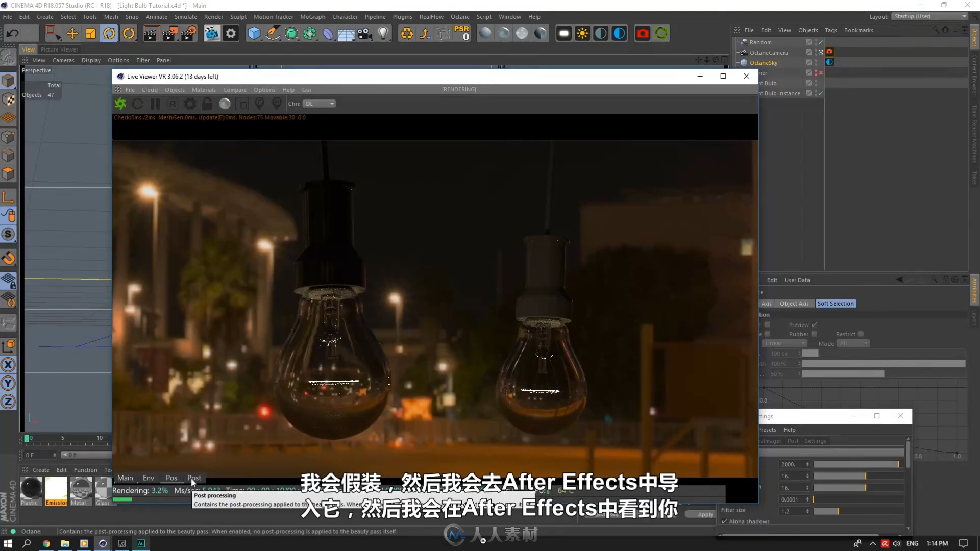Screen dimensions: 980x551
Task: Click the Undo arrow icon
Action: pyautogui.click(x=12, y=34)
